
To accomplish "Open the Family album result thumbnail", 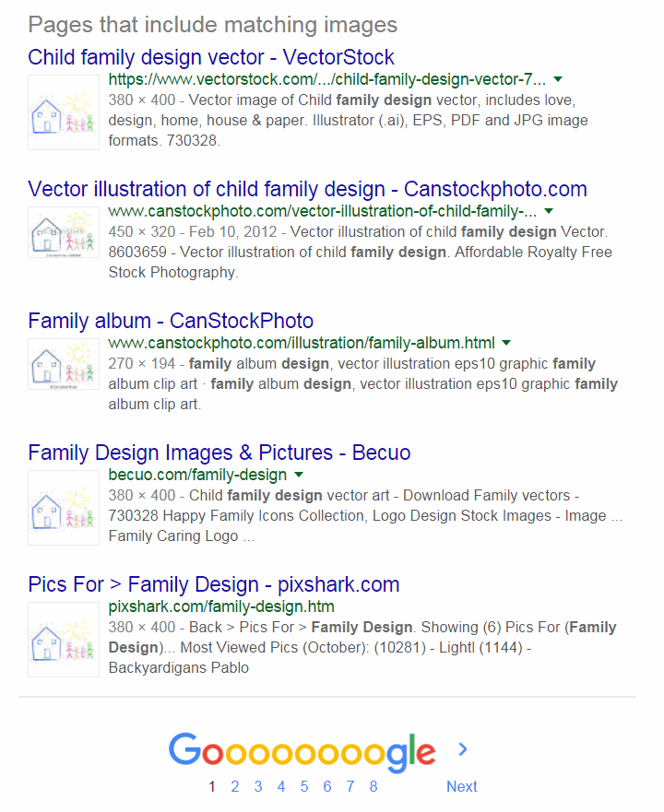I will click(x=64, y=364).
